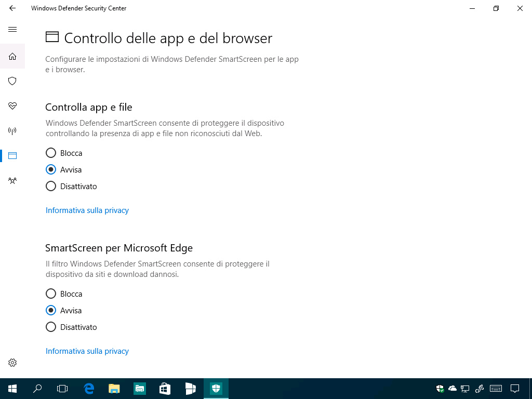Open Device performance & health heart icon
This screenshot has width=532, height=399.
tap(12, 106)
